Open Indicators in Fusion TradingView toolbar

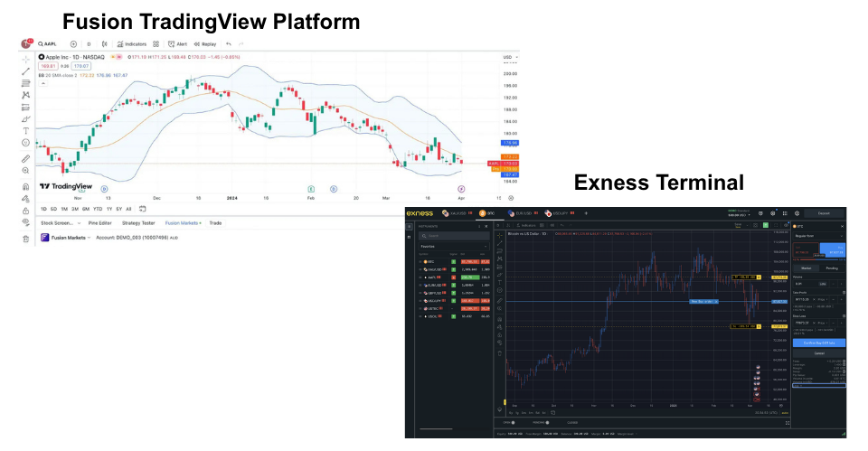132,43
